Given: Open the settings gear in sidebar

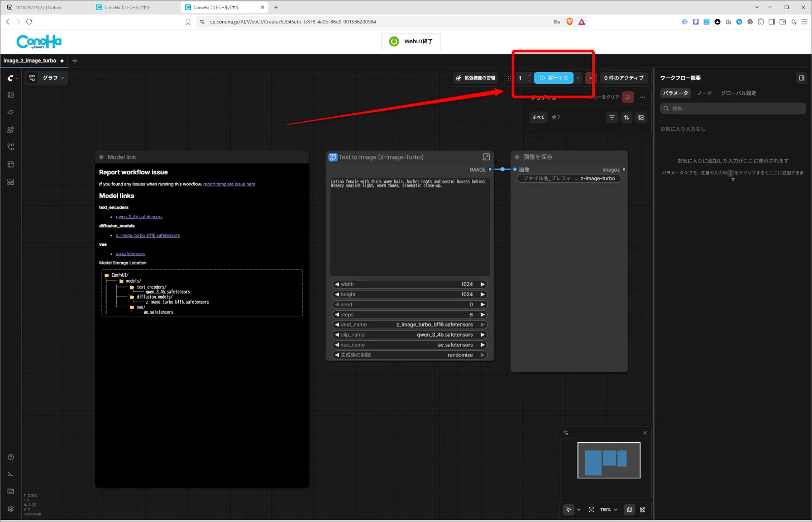Looking at the screenshot, I should pos(11,509).
